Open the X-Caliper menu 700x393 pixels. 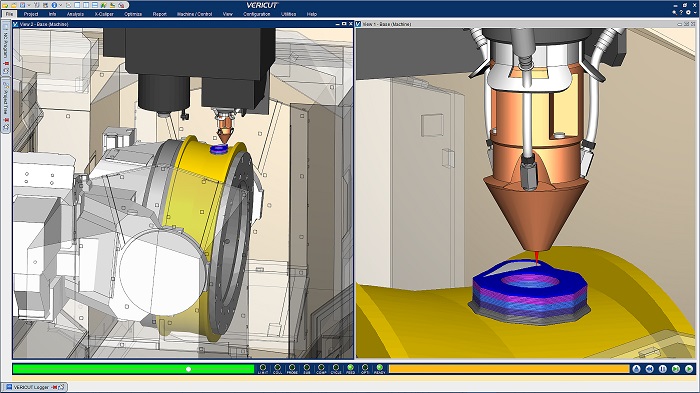(104, 14)
